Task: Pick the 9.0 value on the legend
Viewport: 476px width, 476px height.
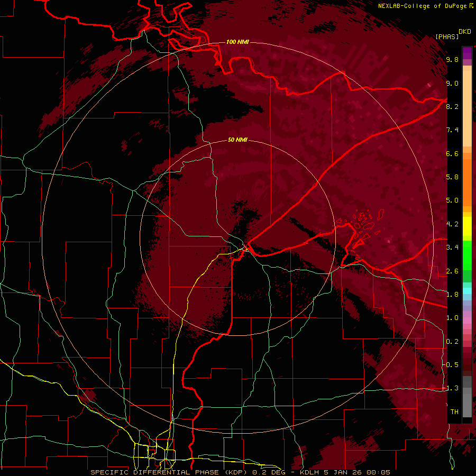Action: (452, 84)
